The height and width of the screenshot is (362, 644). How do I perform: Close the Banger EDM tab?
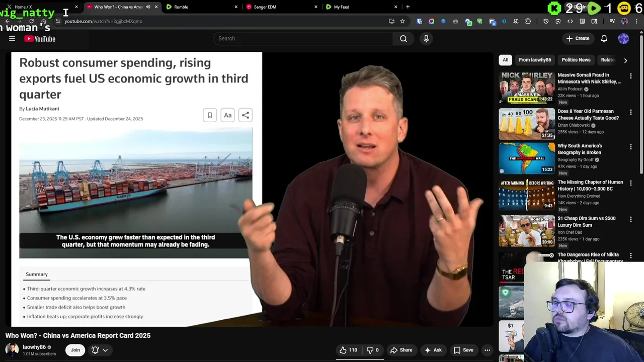pyautogui.click(x=315, y=7)
